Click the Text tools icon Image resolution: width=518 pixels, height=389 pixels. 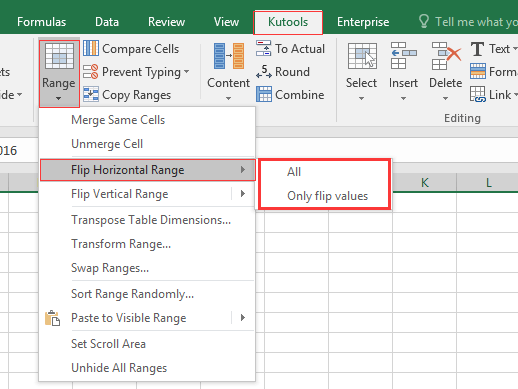477,49
